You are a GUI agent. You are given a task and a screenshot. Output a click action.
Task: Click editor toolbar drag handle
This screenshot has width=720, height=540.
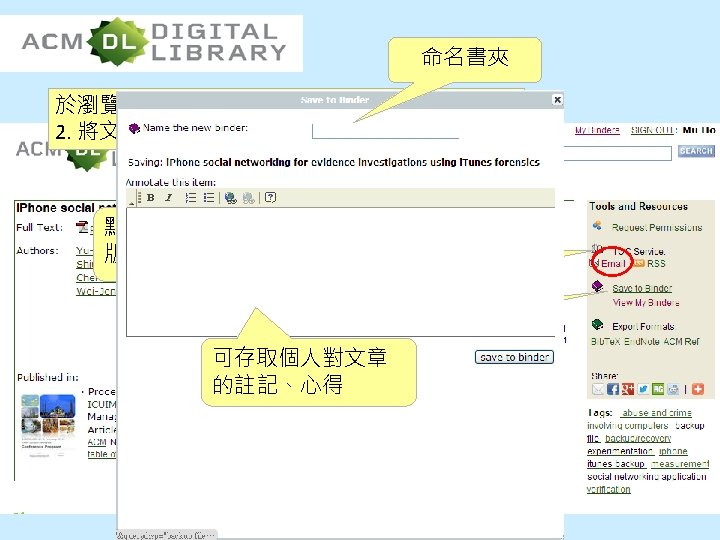coord(139,197)
